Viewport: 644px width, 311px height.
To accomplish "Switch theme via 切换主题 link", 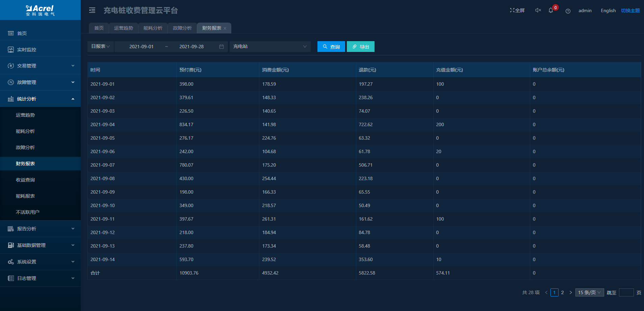I will point(630,10).
